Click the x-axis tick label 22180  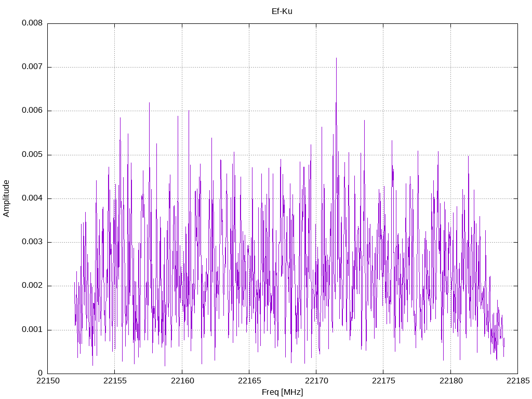click(451, 381)
